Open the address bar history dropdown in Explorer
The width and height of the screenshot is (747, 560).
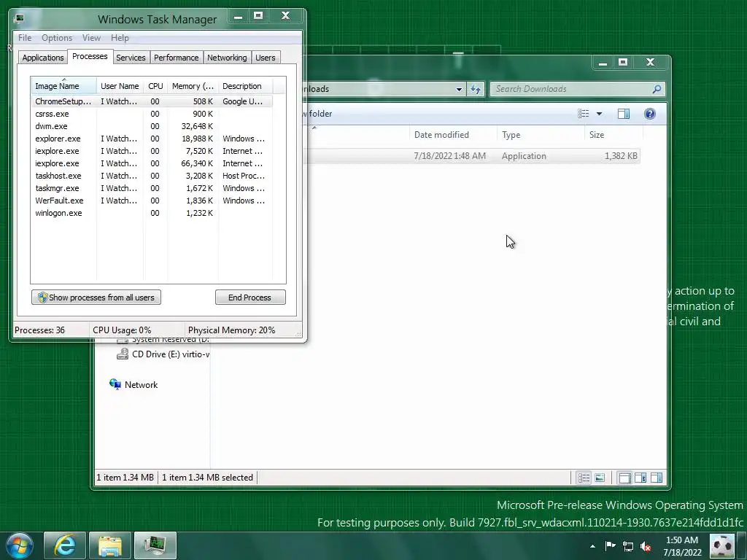pos(459,89)
